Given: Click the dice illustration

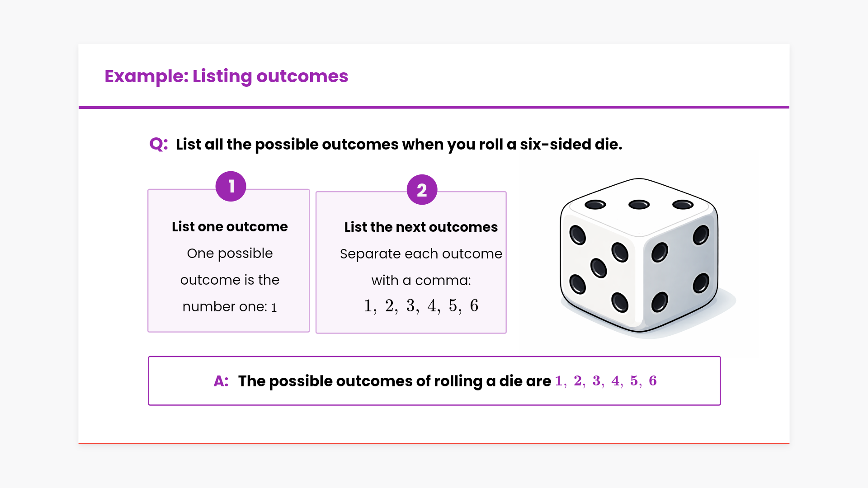Looking at the screenshot, I should point(639,258).
